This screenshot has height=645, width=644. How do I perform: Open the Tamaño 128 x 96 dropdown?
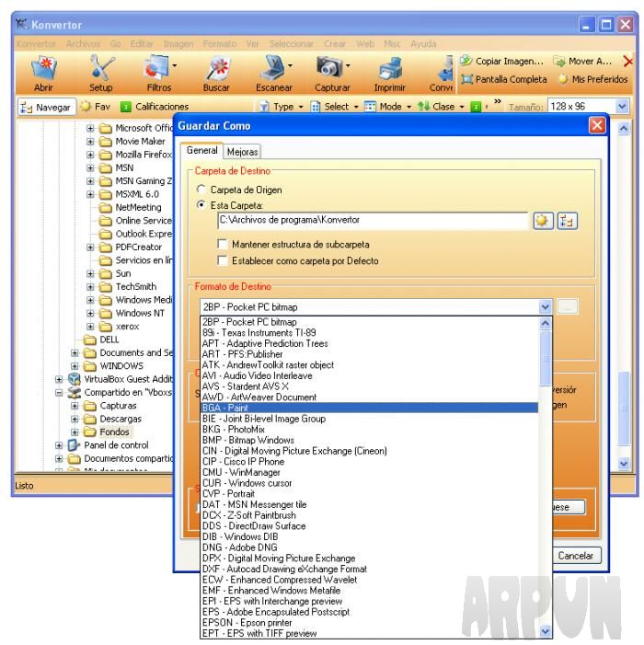pos(622,107)
